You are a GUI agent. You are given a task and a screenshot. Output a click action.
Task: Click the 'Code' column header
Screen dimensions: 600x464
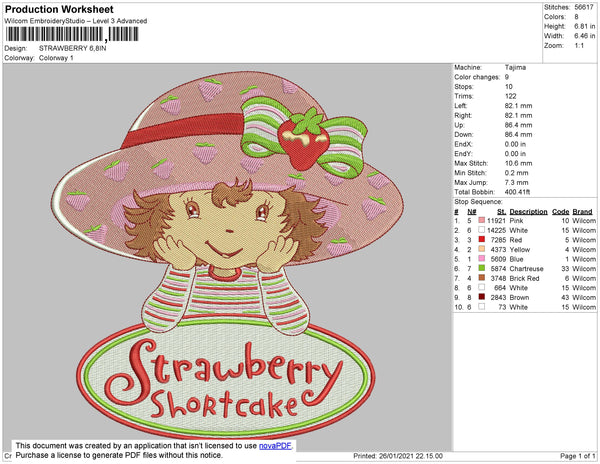click(561, 212)
